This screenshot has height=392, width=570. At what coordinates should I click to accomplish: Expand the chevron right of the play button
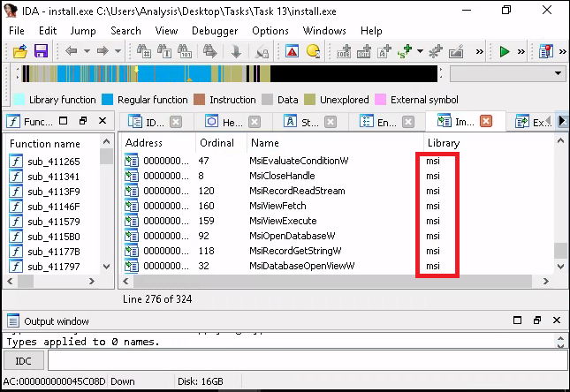click(521, 51)
